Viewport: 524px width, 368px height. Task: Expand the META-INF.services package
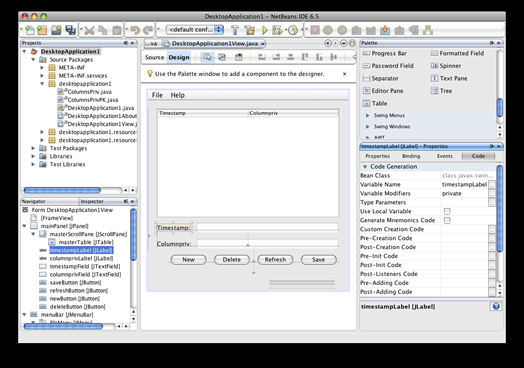point(42,76)
